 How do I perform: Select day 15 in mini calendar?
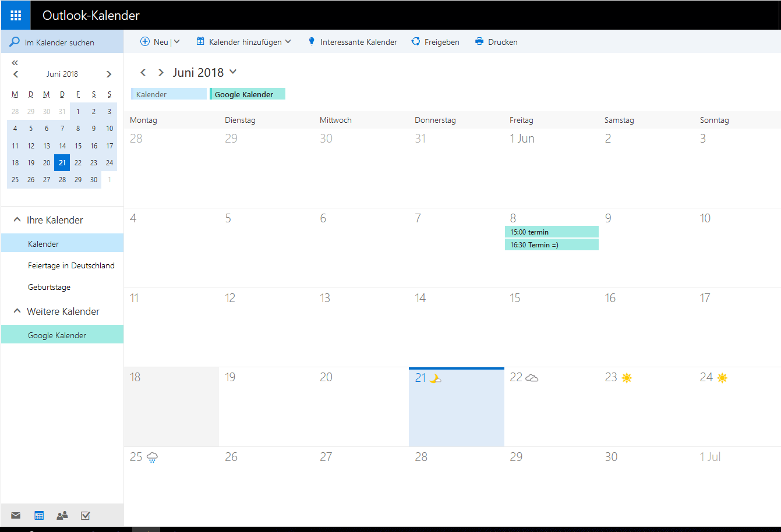[x=78, y=146]
